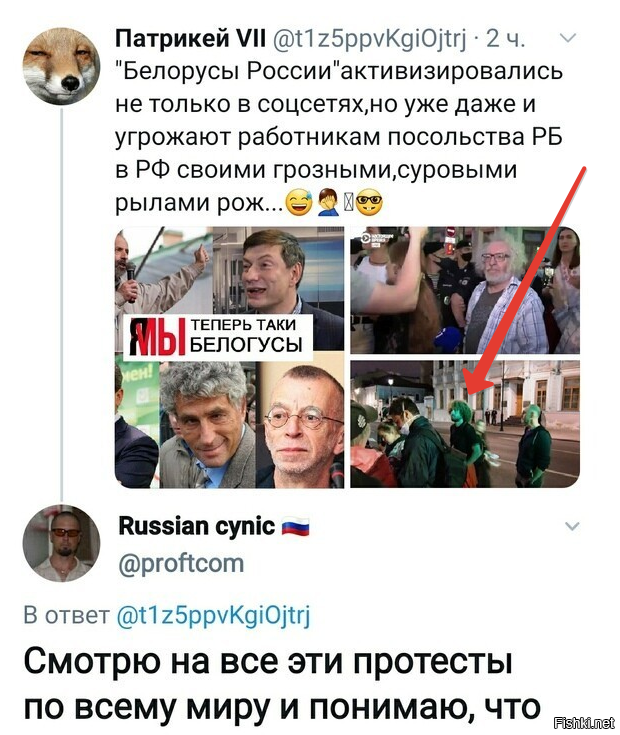620x735 pixels.
Task: Open the top-left 'ТЕПЕРЬ ТАКИ БЕЛОГУСЫ' collage image
Action: click(230, 290)
